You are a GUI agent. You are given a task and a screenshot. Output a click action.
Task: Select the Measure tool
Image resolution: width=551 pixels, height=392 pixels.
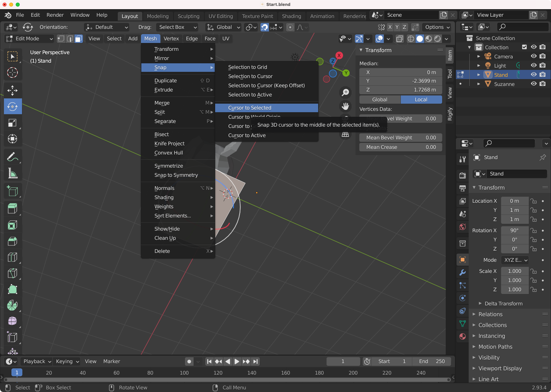coord(12,174)
